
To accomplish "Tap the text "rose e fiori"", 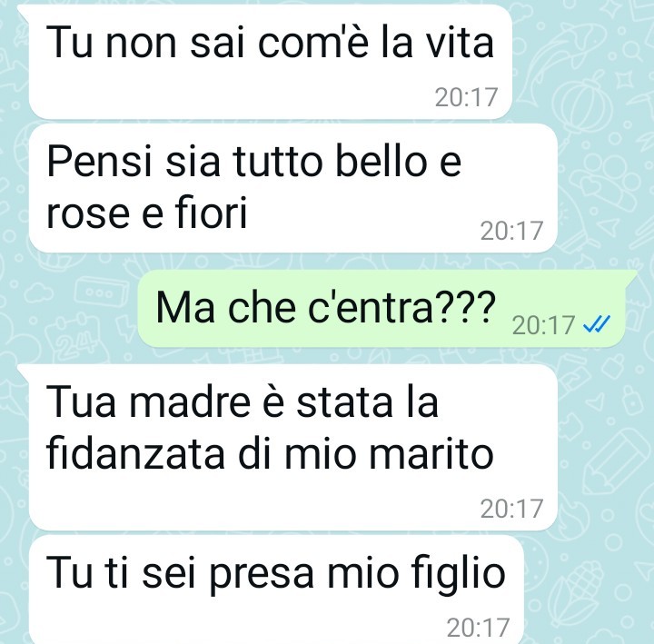I will 147,212.
